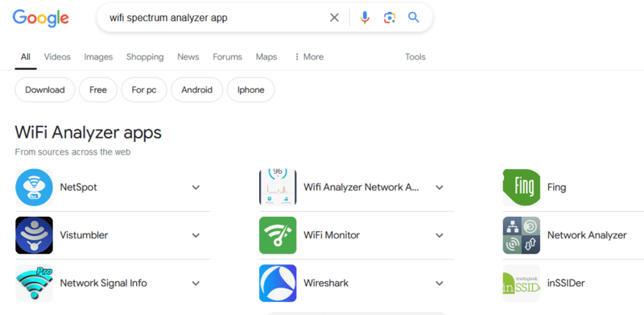Screen dimensions: 644x315
Task: Expand the Network Signal Info chevron
Action: tap(196, 284)
